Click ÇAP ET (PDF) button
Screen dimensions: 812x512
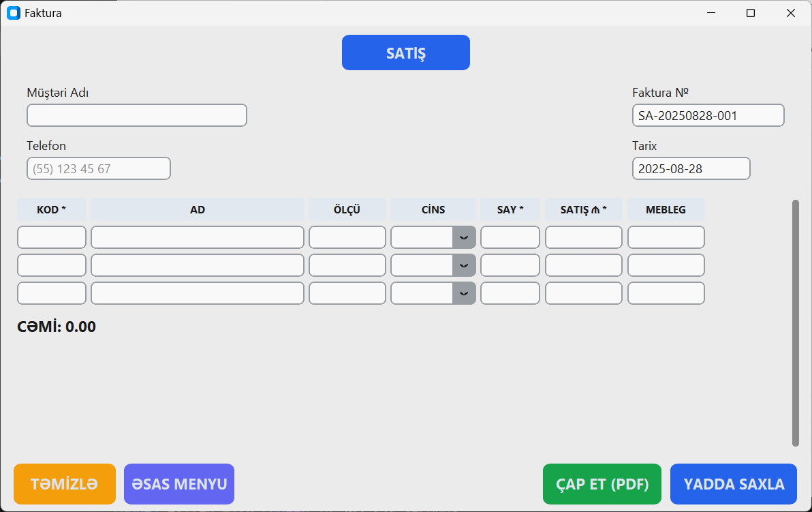[x=602, y=484]
